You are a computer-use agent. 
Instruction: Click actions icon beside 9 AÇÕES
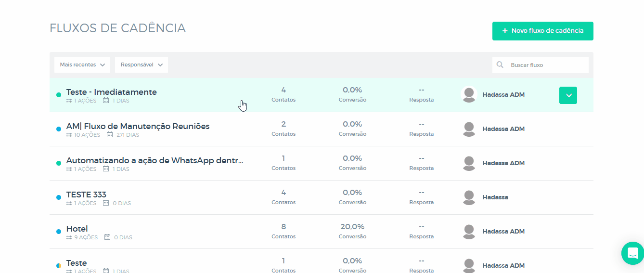point(69,237)
